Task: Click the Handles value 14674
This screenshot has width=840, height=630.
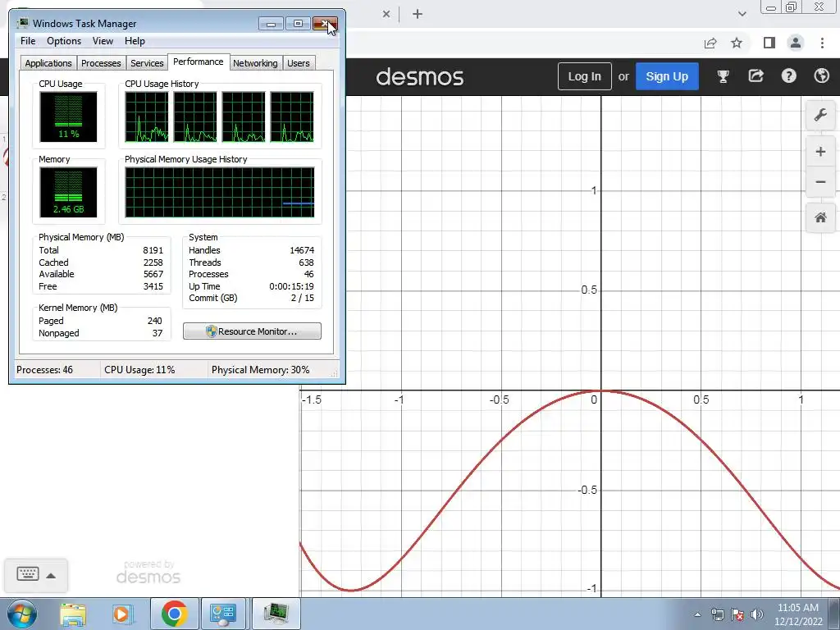Action: click(302, 250)
